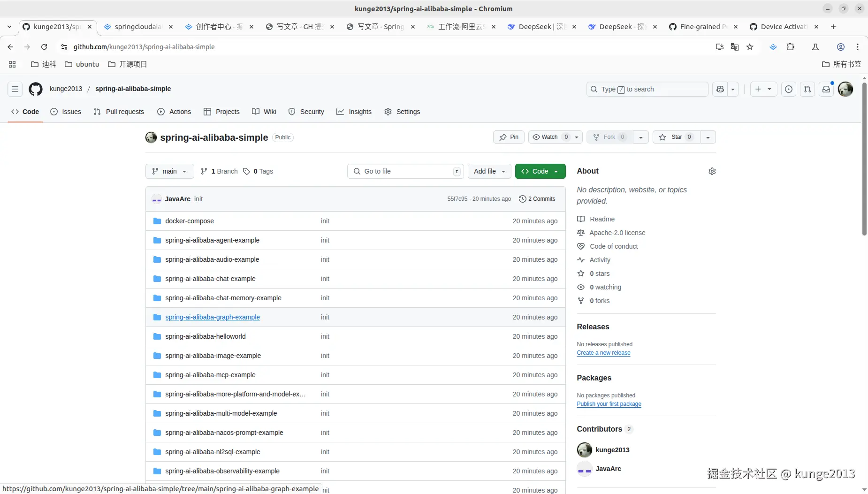Image resolution: width=868 pixels, height=494 pixels.
Task: Click the browser address bar URL
Action: 144,47
